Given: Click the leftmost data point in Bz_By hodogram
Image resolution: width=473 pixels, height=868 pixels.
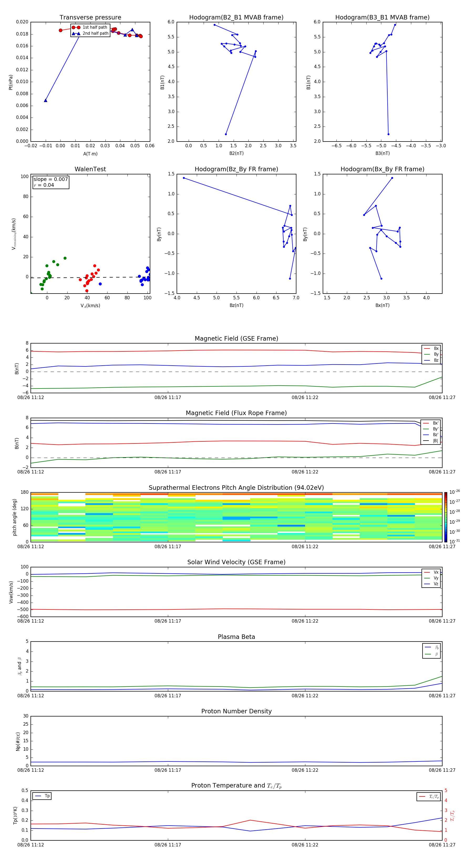Looking at the screenshot, I should (x=183, y=178).
